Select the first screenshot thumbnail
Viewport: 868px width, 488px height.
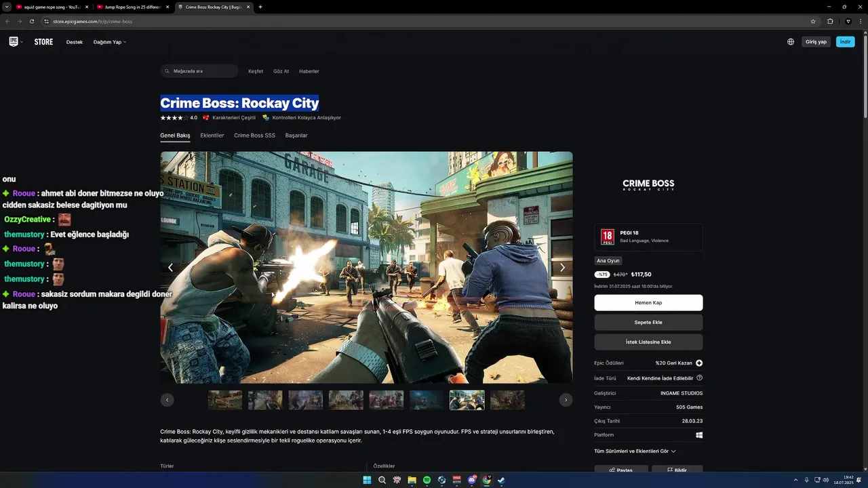225,400
